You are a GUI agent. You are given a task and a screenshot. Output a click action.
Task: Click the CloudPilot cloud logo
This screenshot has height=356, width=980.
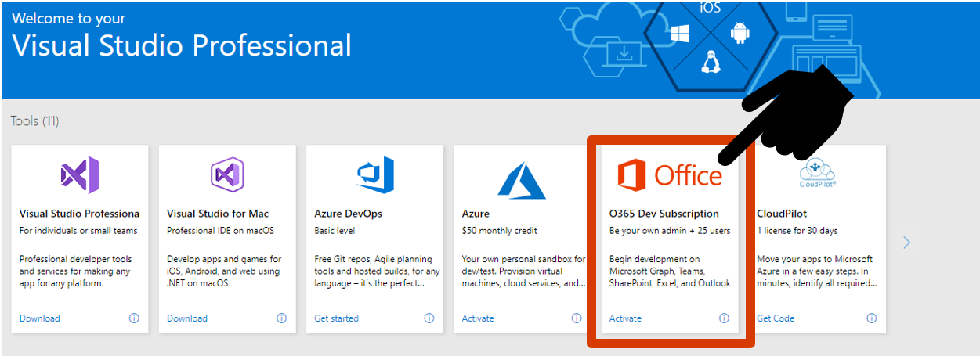point(817,173)
